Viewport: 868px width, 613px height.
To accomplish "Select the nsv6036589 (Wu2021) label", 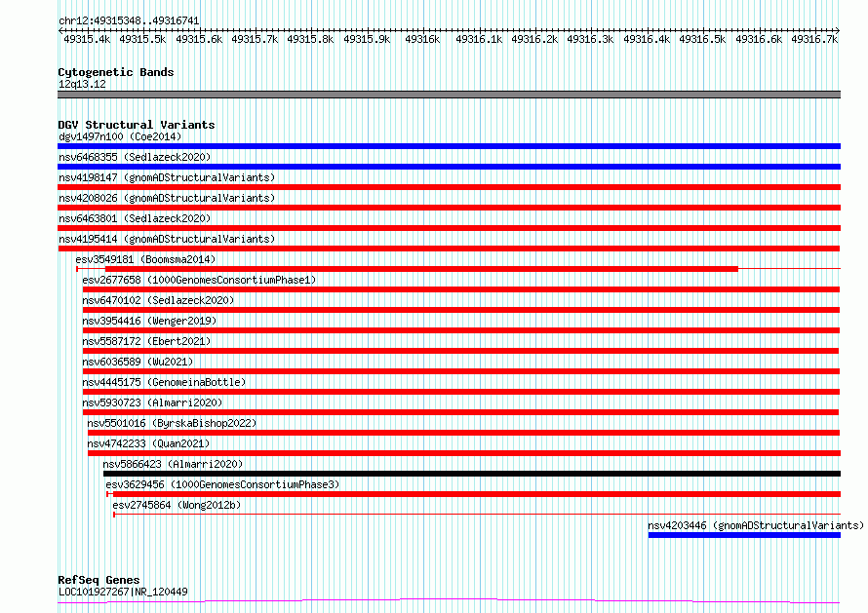I will coord(138,362).
